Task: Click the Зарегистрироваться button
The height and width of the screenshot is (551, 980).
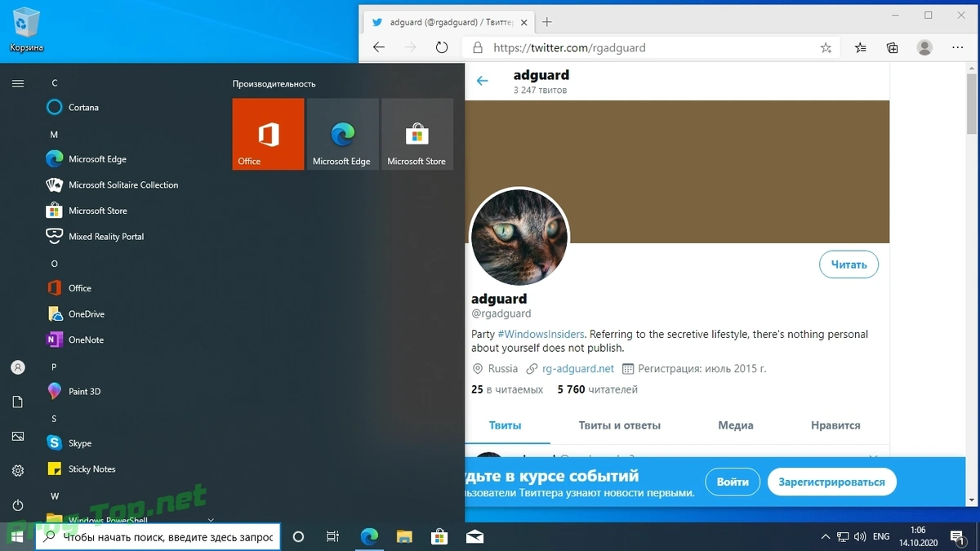Action: coord(831,482)
